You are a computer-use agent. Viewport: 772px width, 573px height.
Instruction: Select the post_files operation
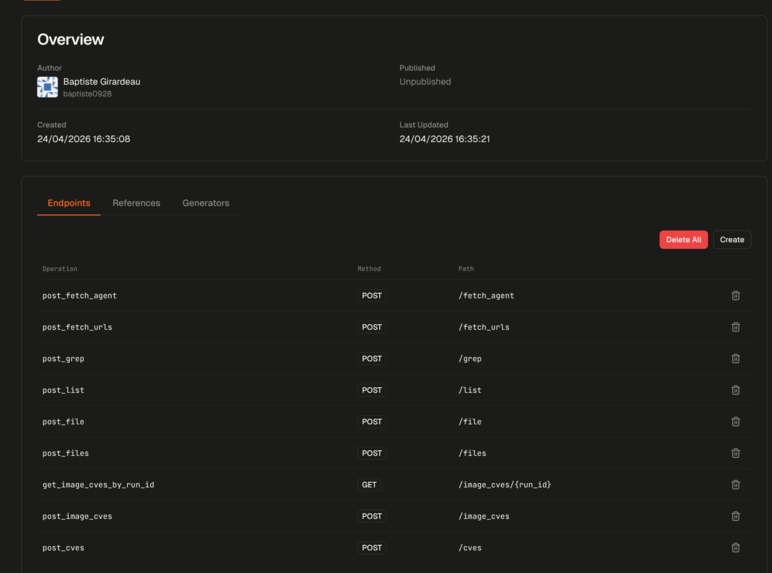pos(65,453)
